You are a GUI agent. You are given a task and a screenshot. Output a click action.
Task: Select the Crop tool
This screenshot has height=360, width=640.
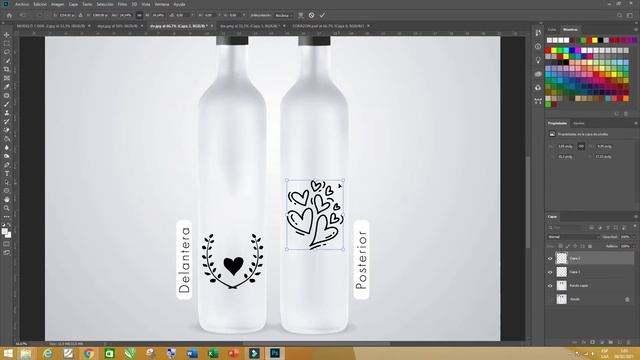tap(7, 69)
